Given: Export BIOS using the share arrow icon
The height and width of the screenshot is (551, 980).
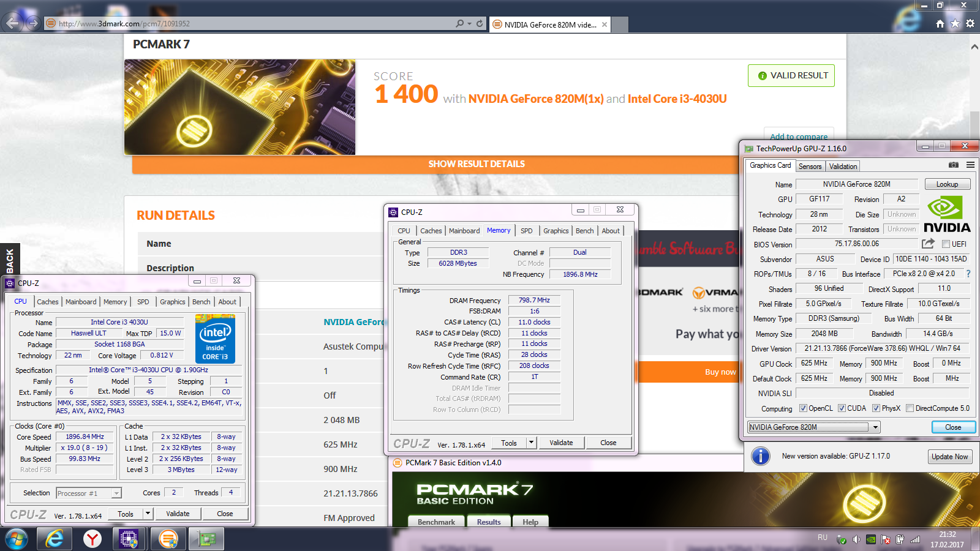Looking at the screenshot, I should [928, 244].
